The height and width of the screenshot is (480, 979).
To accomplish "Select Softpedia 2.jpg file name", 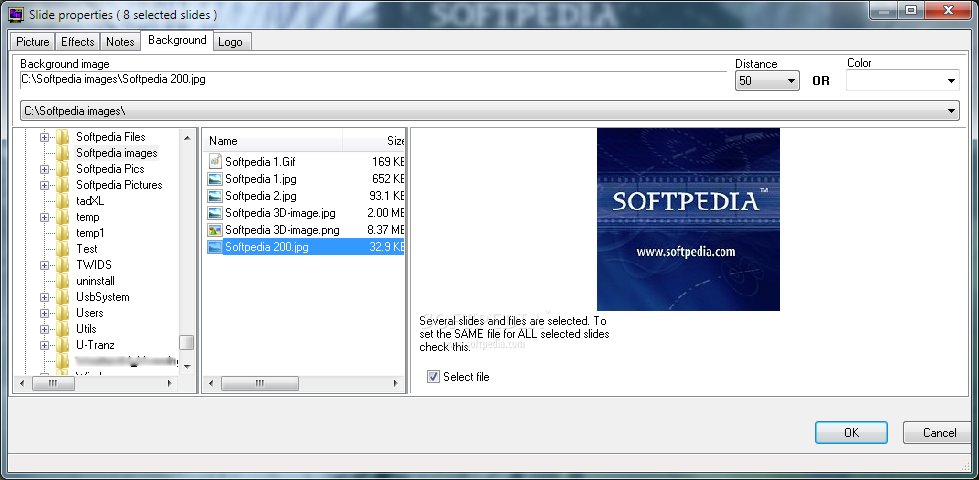I will 261,196.
